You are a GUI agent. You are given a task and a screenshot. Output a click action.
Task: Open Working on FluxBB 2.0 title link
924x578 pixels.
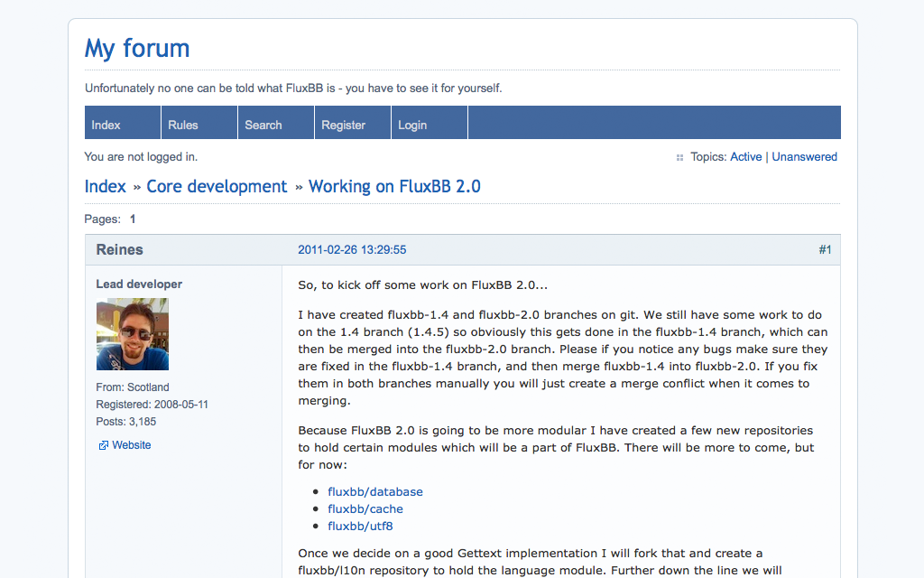coord(394,187)
